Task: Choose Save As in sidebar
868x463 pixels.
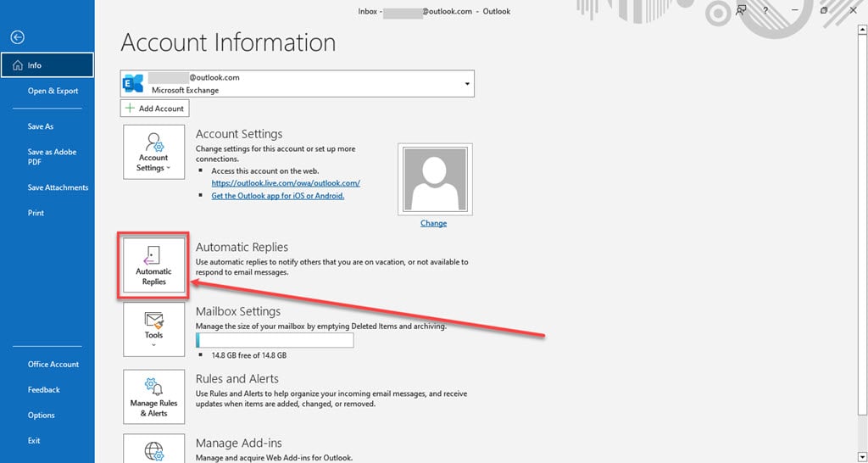Action: 41,126
